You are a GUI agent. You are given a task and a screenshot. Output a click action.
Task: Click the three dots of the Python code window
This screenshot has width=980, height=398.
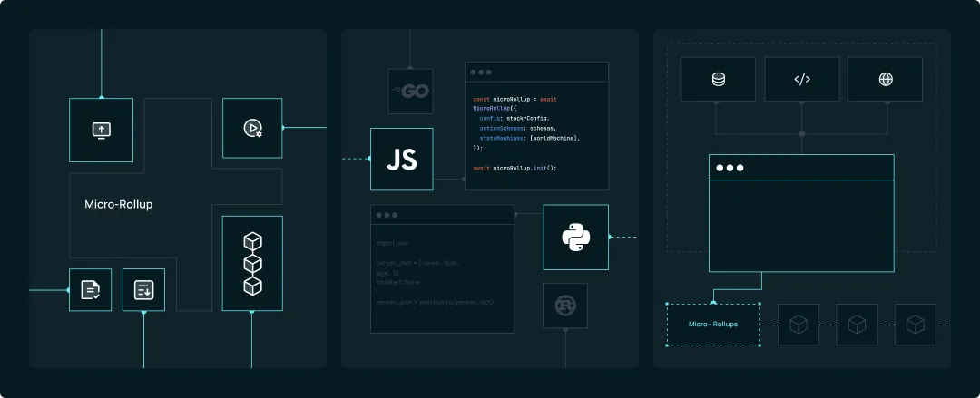click(387, 215)
